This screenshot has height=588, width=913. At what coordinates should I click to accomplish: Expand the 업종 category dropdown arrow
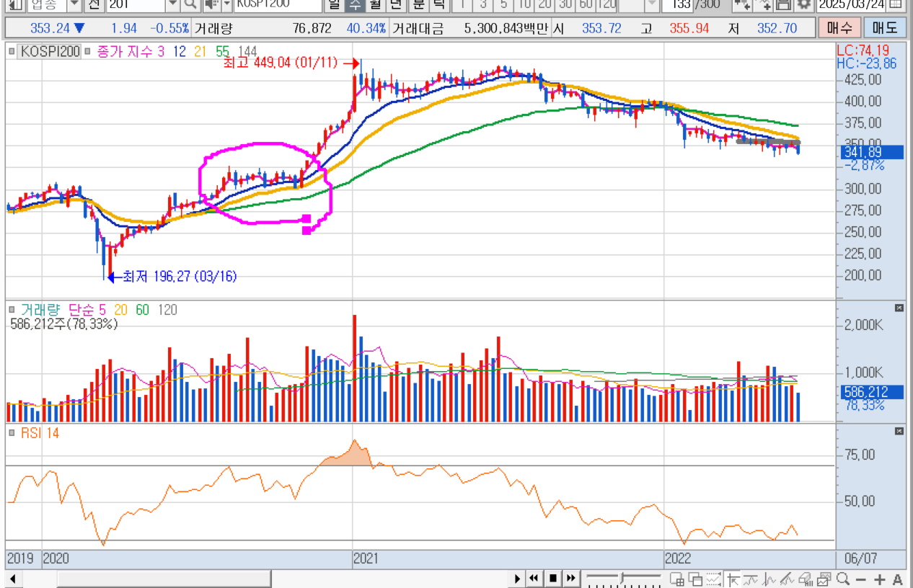(74, 5)
